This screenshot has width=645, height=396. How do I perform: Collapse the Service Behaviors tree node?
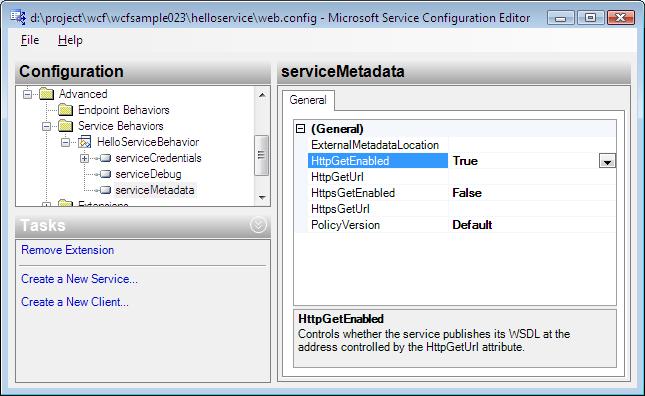tap(46, 126)
